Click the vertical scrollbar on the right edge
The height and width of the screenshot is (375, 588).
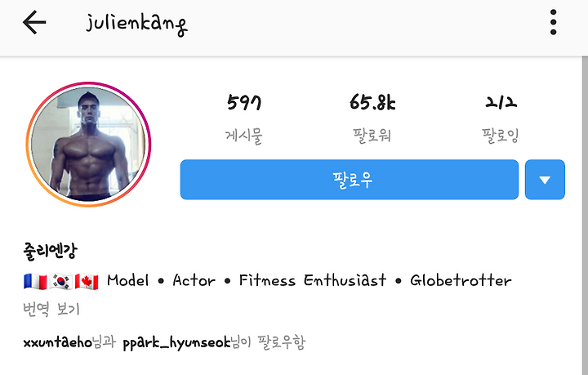(585, 216)
